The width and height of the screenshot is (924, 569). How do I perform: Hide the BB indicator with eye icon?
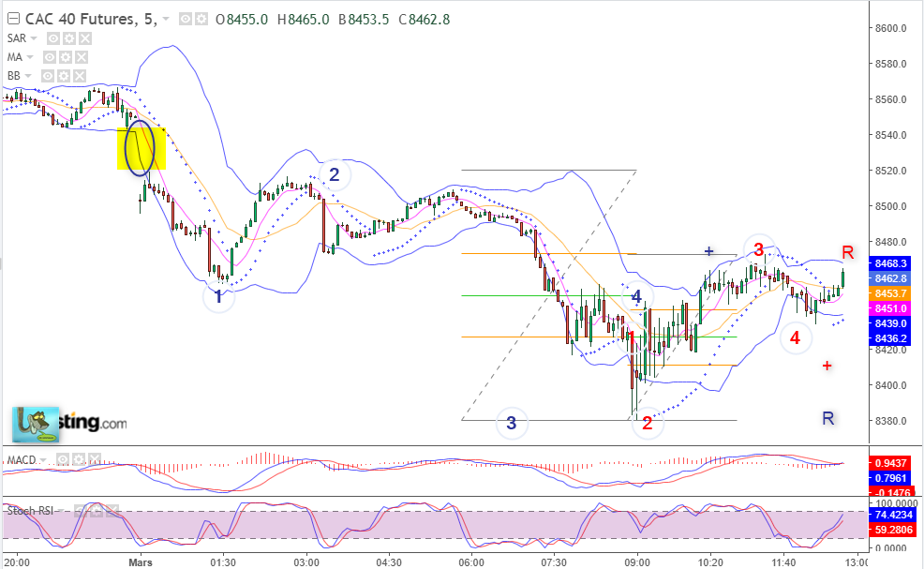[47, 76]
